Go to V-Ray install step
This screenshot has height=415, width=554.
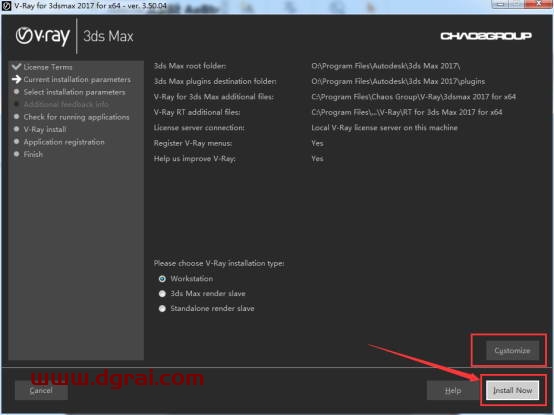pos(45,129)
